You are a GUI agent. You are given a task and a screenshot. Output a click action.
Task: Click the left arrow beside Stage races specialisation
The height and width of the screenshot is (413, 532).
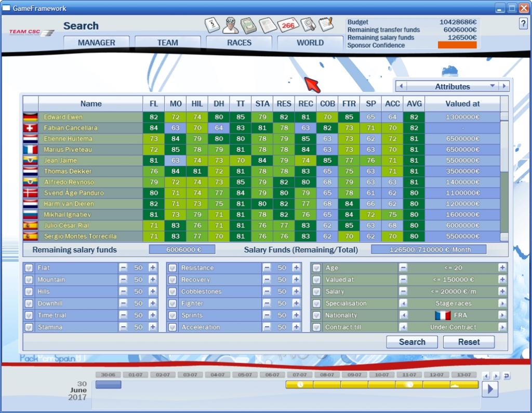click(403, 303)
